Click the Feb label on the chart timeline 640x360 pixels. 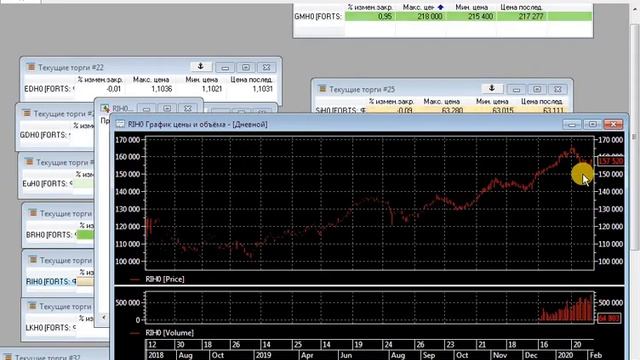tap(596, 355)
